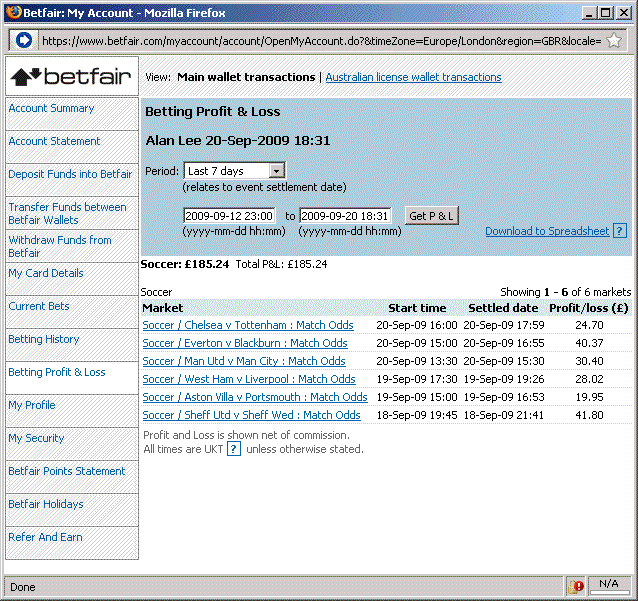The height and width of the screenshot is (601, 638).
Task: Click profit value 40.37
Action: 589,343
